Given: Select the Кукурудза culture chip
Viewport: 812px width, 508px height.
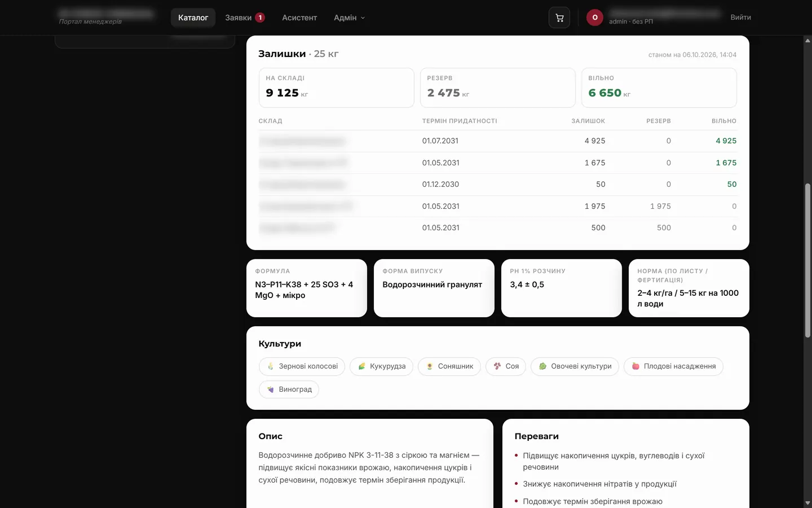Looking at the screenshot, I should tap(382, 366).
